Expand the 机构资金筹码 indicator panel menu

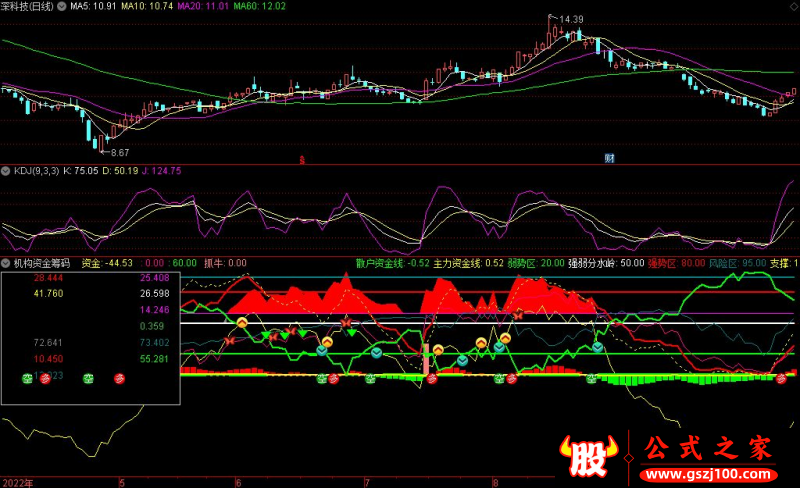(x=6, y=262)
